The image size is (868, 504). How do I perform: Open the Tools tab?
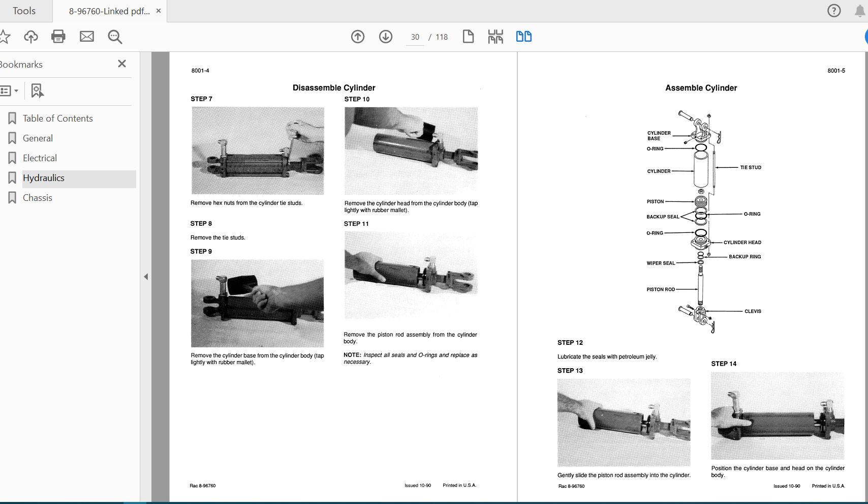tap(24, 11)
